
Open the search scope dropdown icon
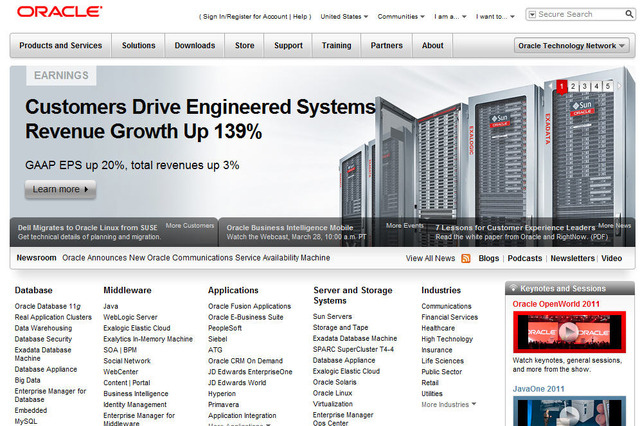[532, 15]
